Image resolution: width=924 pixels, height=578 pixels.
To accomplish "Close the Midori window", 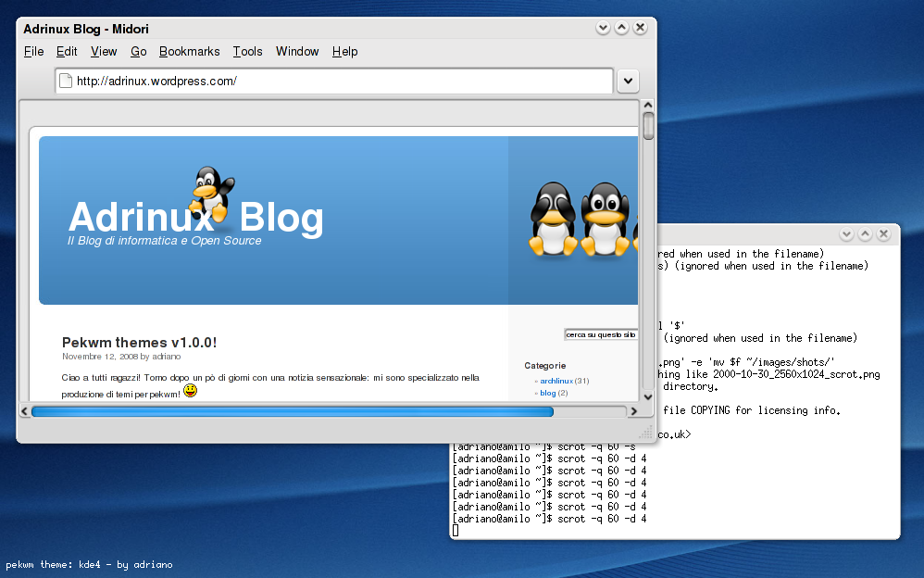I will point(641,28).
